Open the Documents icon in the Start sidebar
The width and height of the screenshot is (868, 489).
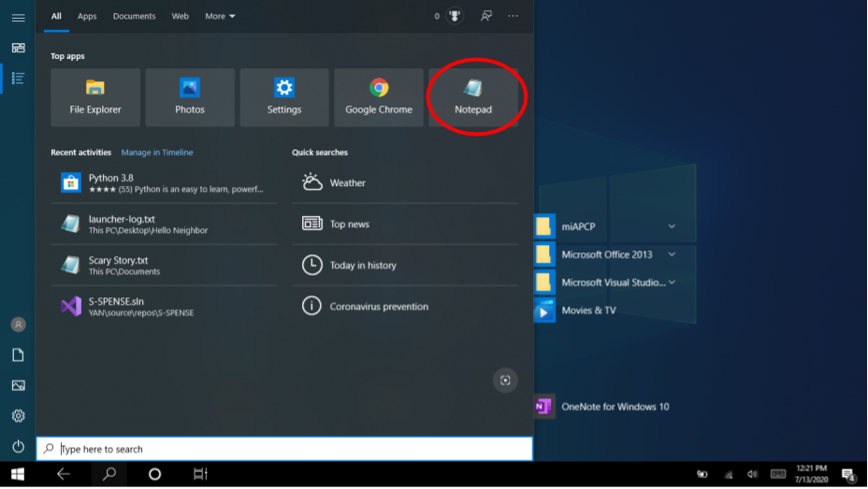(x=19, y=355)
